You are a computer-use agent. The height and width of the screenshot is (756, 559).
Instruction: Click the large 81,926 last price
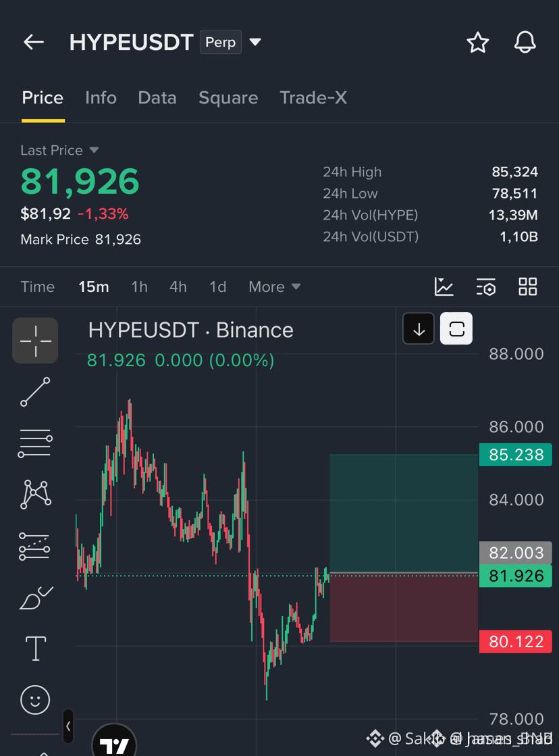[80, 181]
